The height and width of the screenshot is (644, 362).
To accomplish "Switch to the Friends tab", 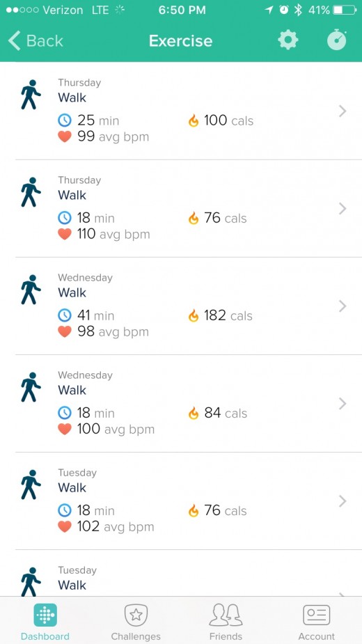I will pyautogui.click(x=226, y=622).
